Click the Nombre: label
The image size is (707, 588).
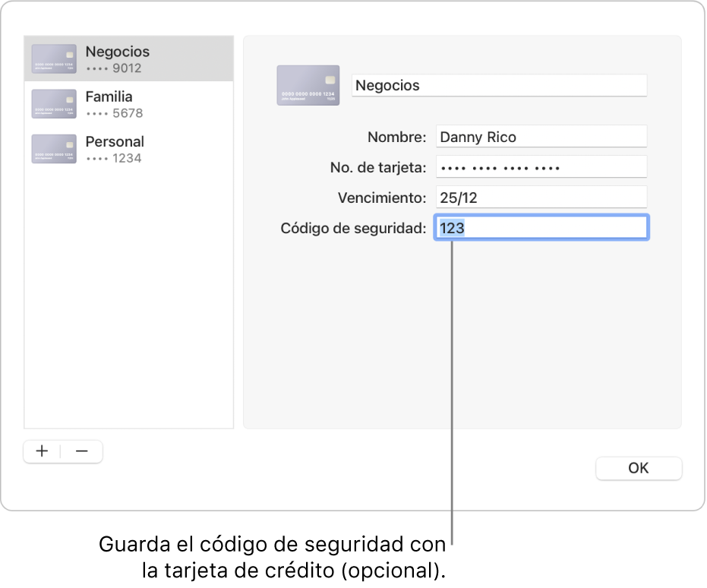(396, 137)
